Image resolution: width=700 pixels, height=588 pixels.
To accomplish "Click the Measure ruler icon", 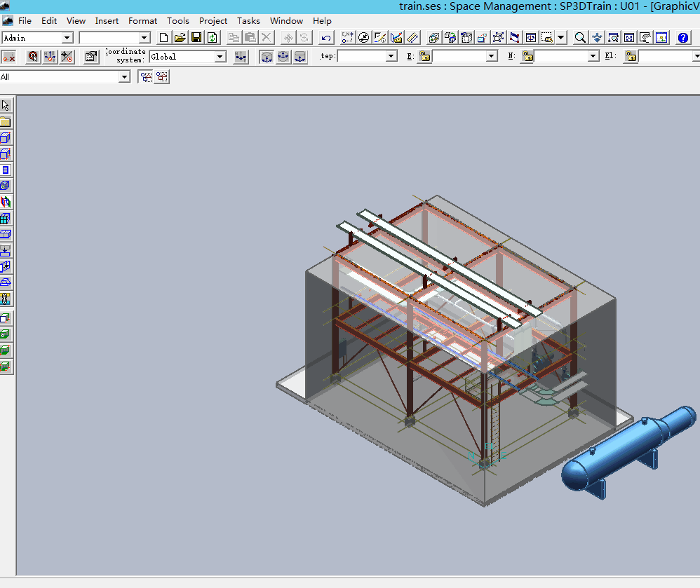I will pyautogui.click(x=412, y=38).
